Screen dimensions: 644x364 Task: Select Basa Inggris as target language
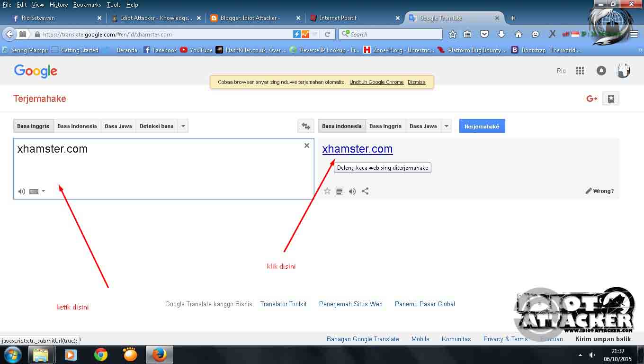coord(385,126)
